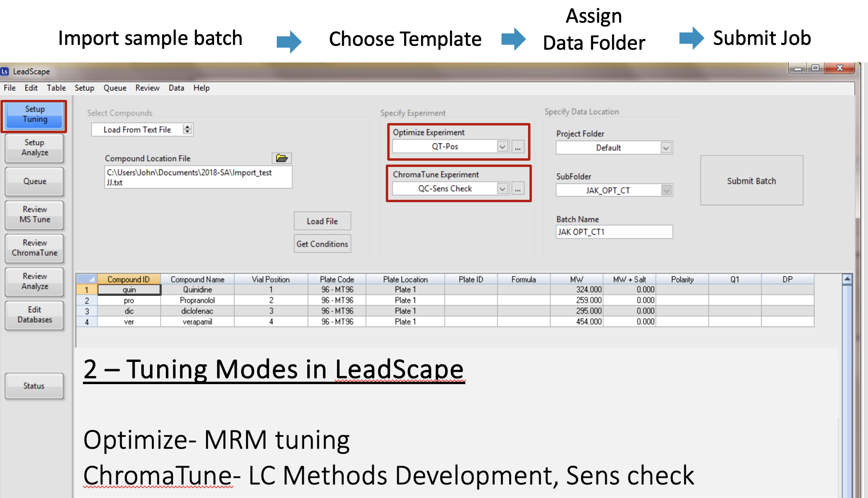Select the quin Compound ID cell

point(129,290)
